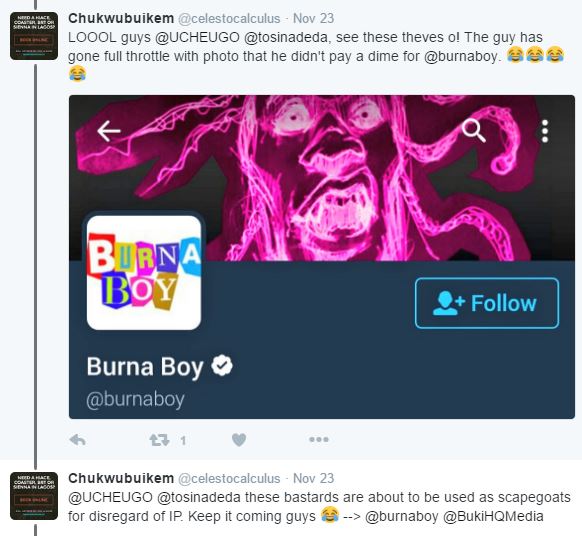This screenshot has width=582, height=536.
Task: Click the verified badge next to Burna Boy
Action: pos(222,366)
